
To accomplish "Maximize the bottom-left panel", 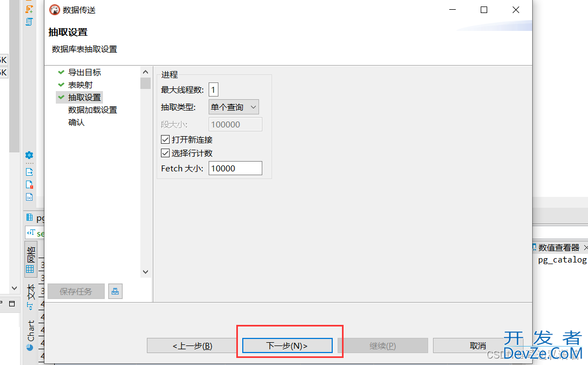I will click(x=12, y=304).
